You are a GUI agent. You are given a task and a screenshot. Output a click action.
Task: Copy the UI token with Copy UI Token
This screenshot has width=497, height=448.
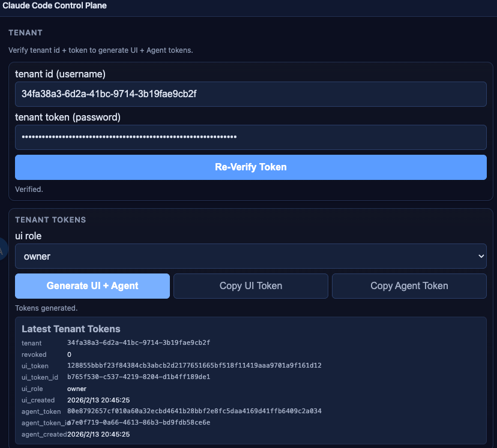[251, 286]
